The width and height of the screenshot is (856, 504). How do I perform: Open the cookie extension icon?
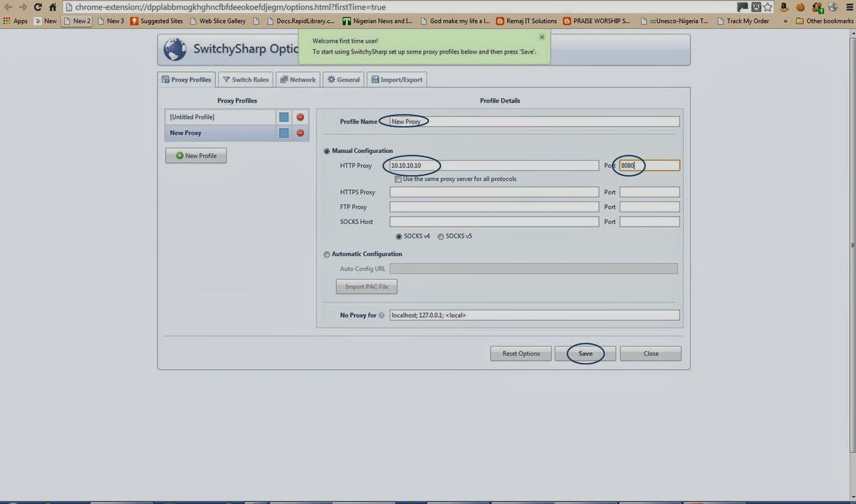pos(801,7)
